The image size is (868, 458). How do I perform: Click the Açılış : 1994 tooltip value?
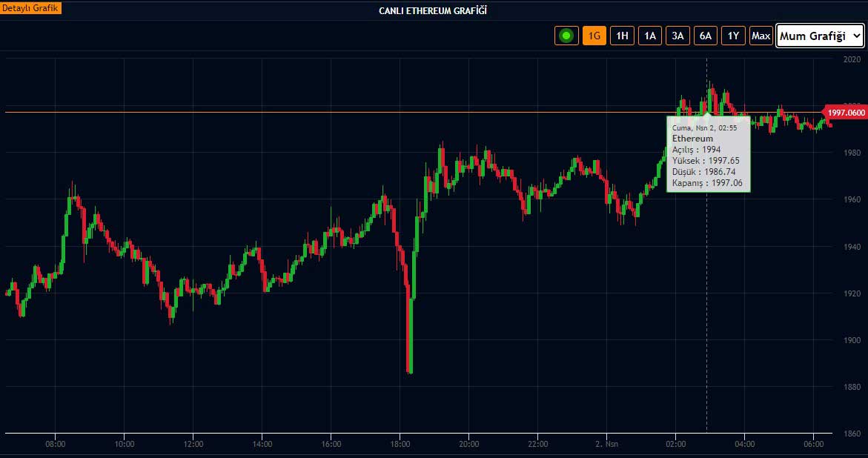pos(696,150)
